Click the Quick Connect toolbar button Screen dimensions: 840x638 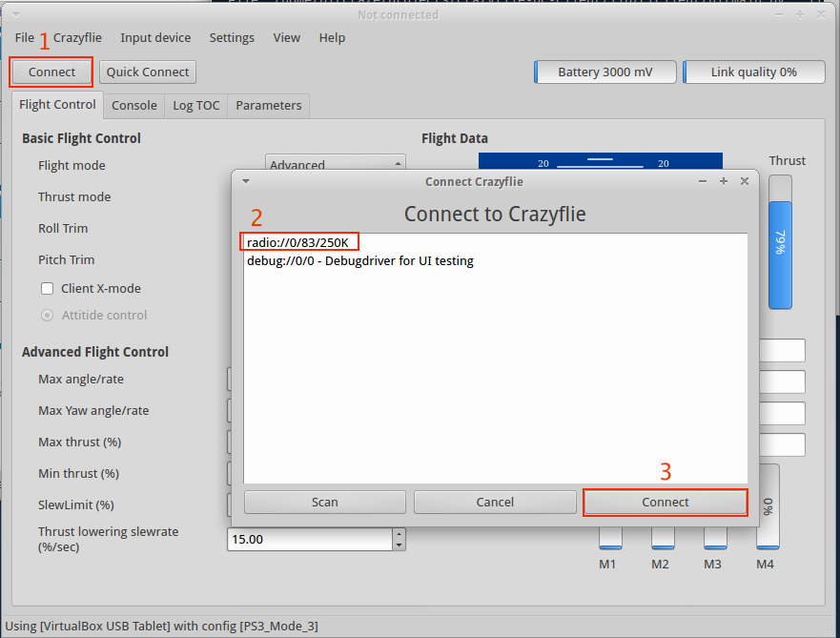pyautogui.click(x=148, y=72)
